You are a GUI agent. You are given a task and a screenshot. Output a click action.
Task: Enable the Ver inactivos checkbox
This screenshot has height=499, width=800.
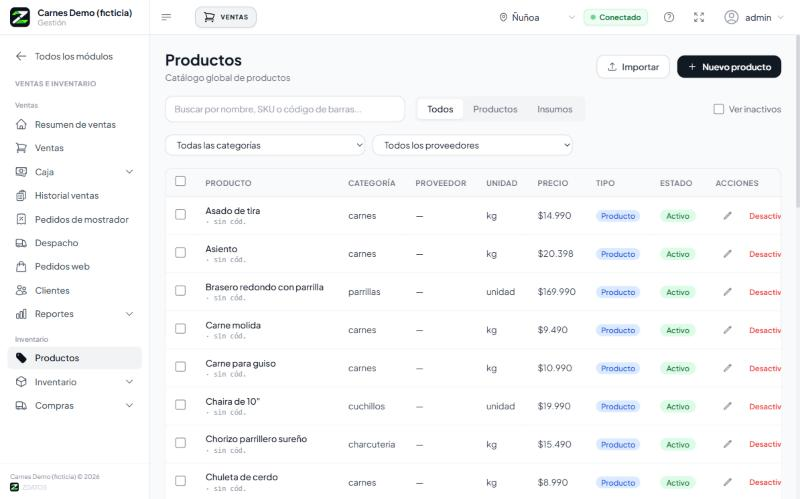click(718, 109)
